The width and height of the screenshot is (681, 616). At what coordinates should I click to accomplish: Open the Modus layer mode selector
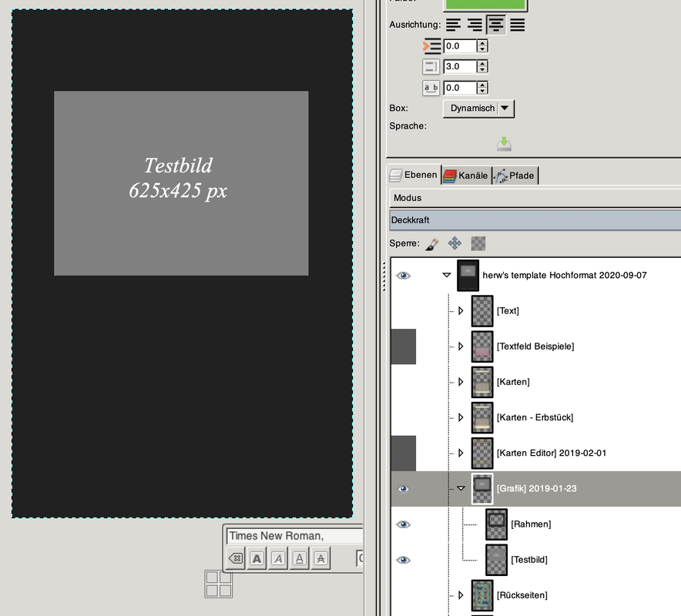[535, 198]
